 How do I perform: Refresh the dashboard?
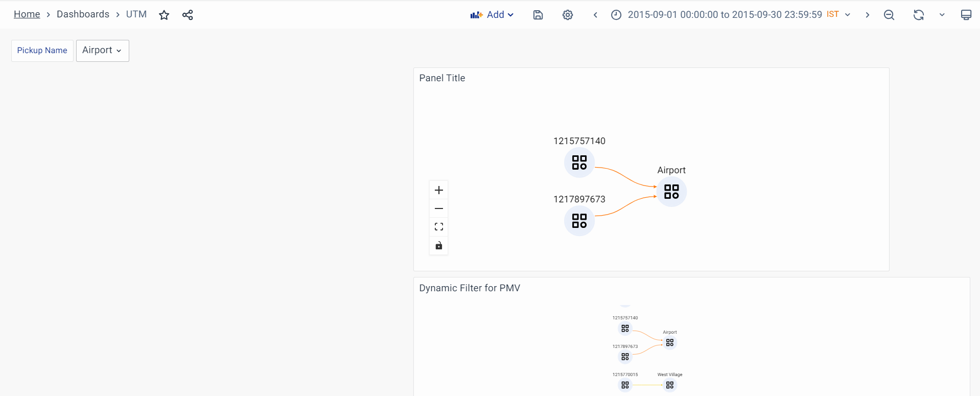coord(918,15)
